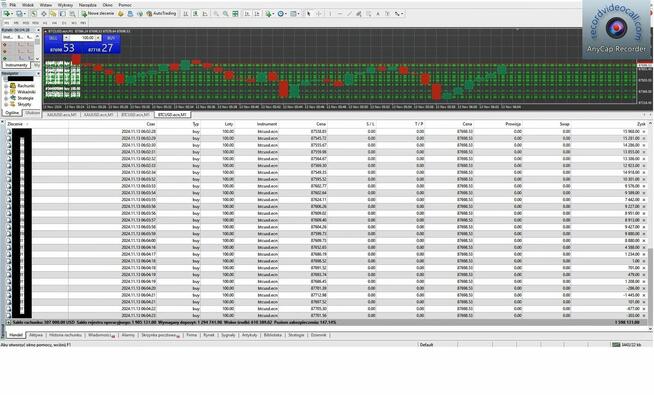Click the zoom out magnifier icon

226,14
